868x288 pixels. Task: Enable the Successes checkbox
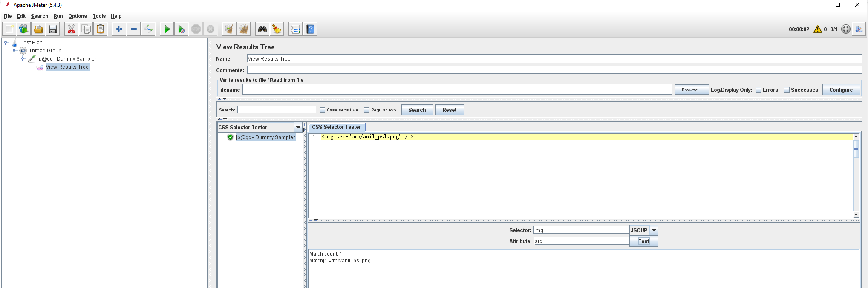tap(787, 90)
